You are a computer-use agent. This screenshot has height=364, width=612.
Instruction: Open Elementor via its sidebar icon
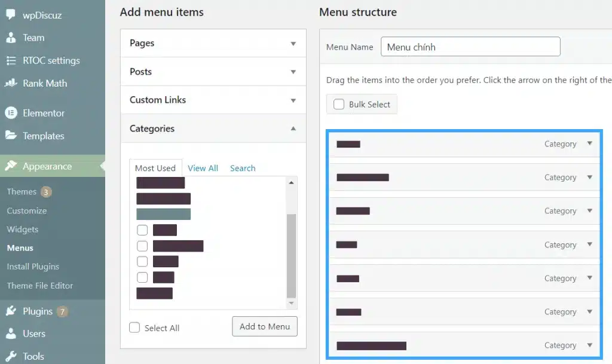point(11,113)
